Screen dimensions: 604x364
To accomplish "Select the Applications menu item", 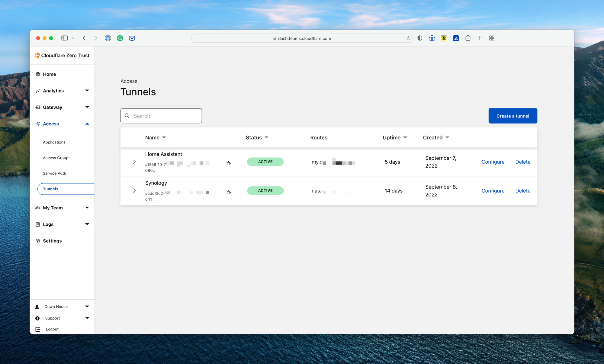I will click(x=54, y=142).
